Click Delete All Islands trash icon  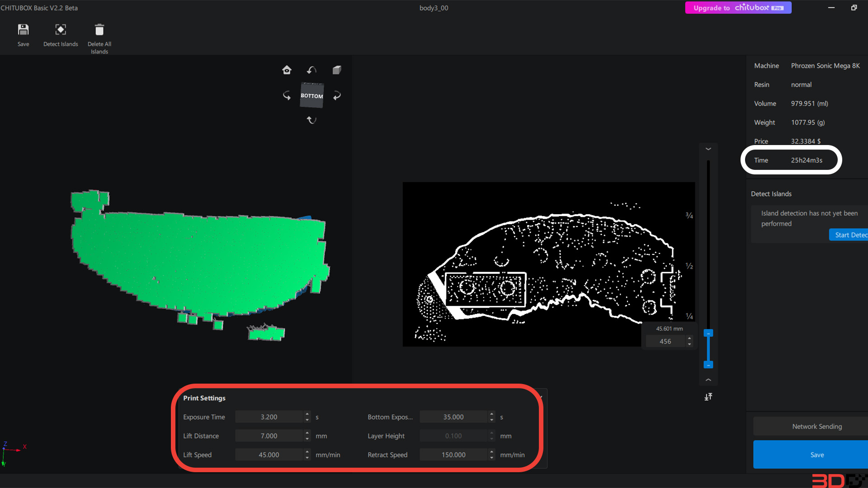click(x=99, y=30)
